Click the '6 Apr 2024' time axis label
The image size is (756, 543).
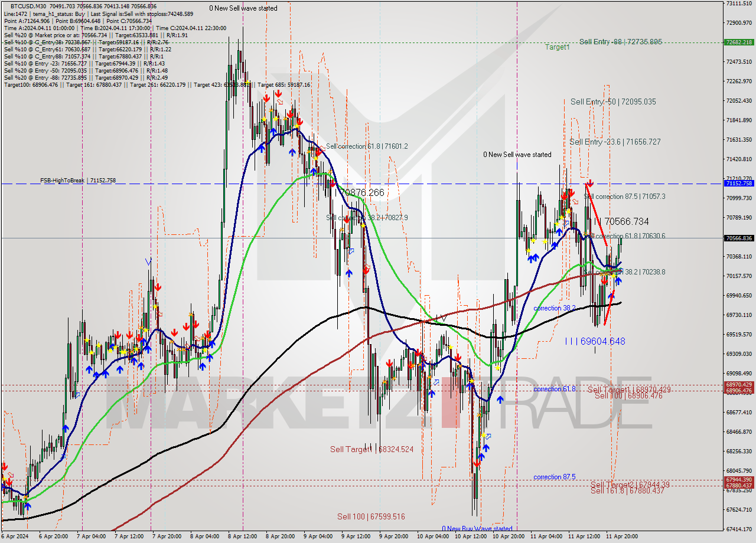14,537
